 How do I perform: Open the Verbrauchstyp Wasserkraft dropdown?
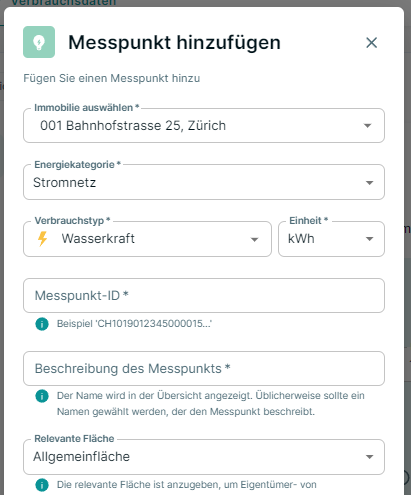[147, 239]
